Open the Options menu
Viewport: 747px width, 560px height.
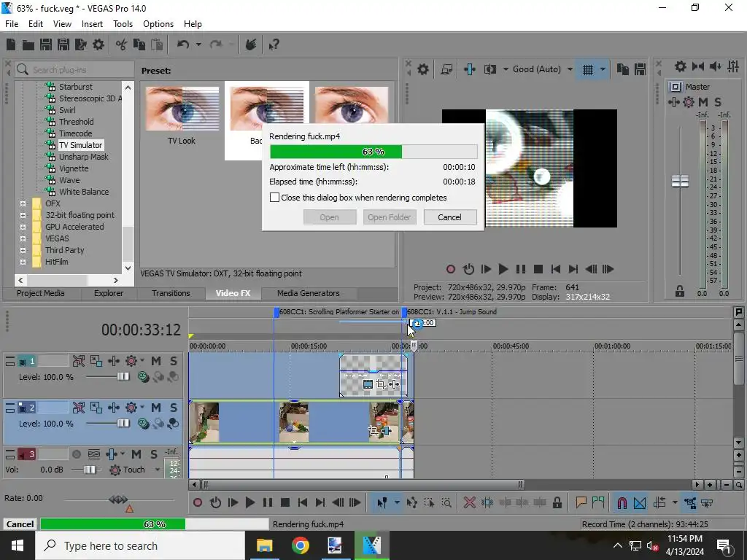click(x=158, y=24)
